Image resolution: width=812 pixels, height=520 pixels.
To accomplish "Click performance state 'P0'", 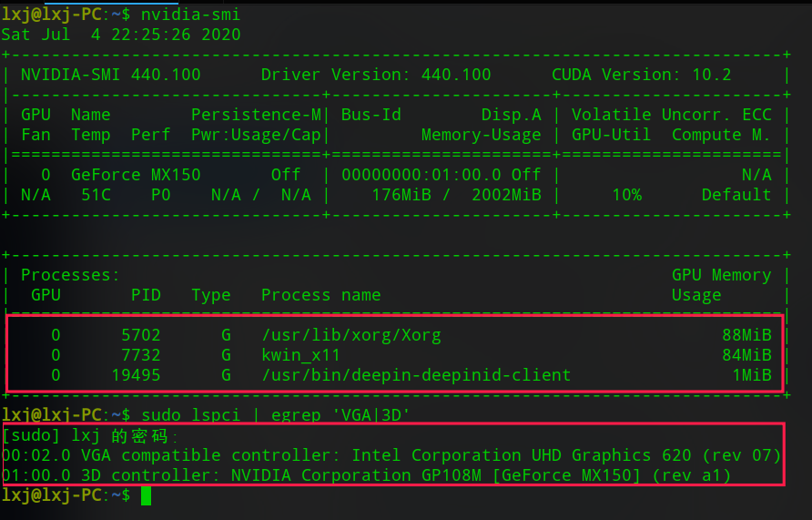I will click(160, 195).
